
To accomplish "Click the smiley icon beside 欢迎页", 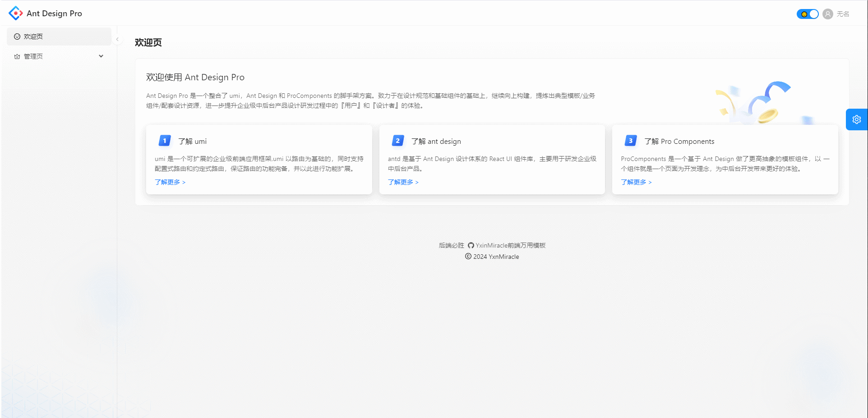I will pyautogui.click(x=17, y=37).
